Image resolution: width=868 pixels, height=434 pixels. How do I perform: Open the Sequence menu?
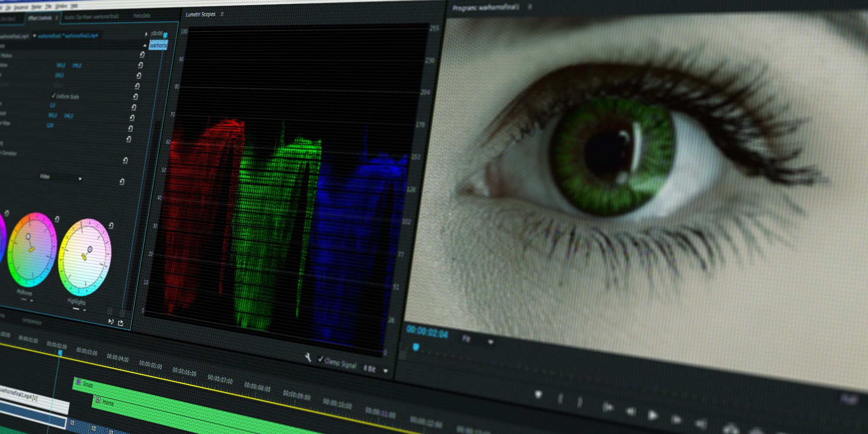[20, 7]
